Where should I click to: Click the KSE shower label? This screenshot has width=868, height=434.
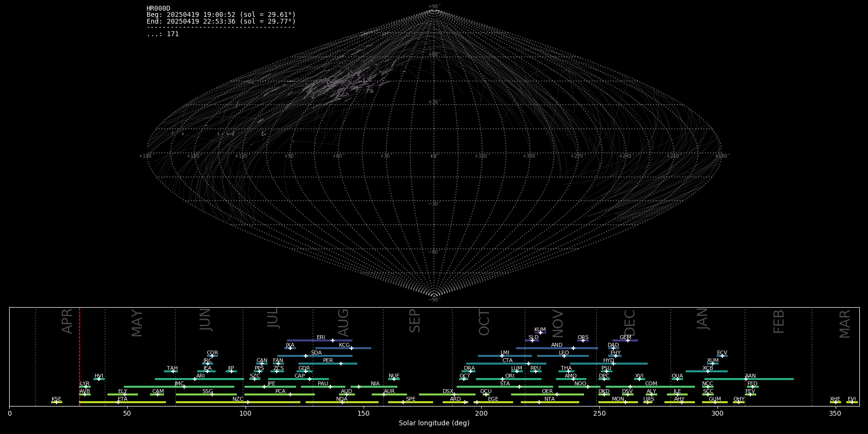[x=56, y=399]
